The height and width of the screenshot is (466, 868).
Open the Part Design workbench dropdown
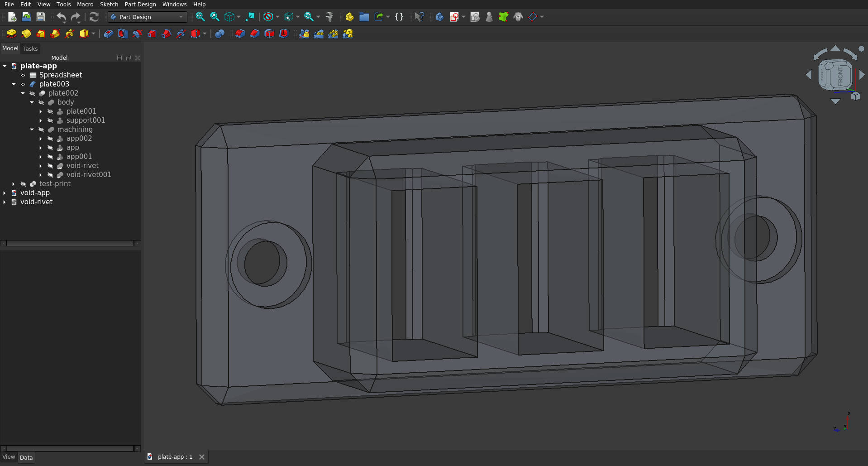(147, 17)
